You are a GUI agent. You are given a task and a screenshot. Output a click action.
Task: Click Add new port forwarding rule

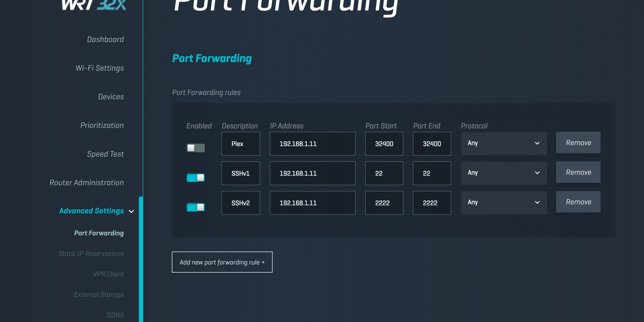point(222,262)
